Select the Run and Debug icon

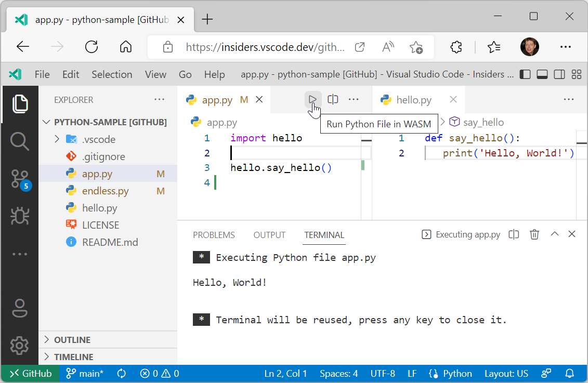(20, 216)
